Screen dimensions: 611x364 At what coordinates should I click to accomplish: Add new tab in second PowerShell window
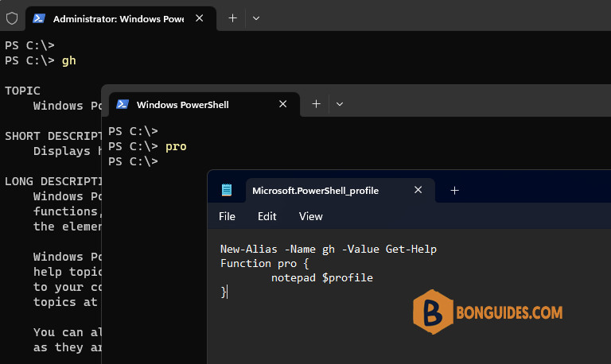point(317,104)
